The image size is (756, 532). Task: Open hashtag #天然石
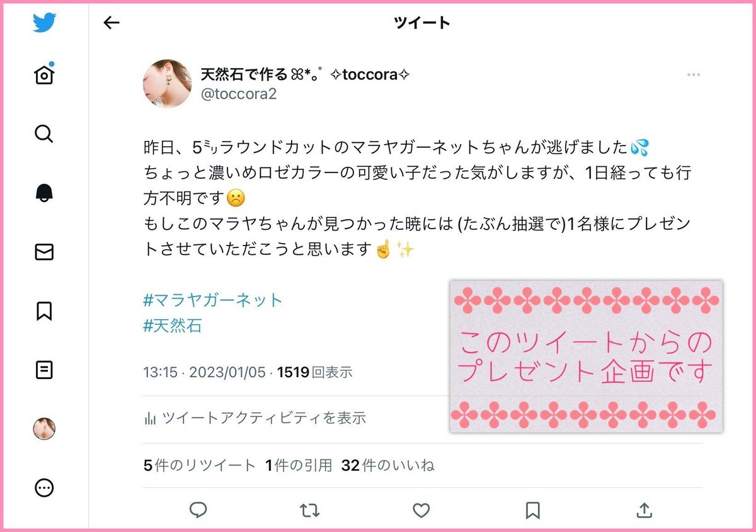click(x=173, y=325)
